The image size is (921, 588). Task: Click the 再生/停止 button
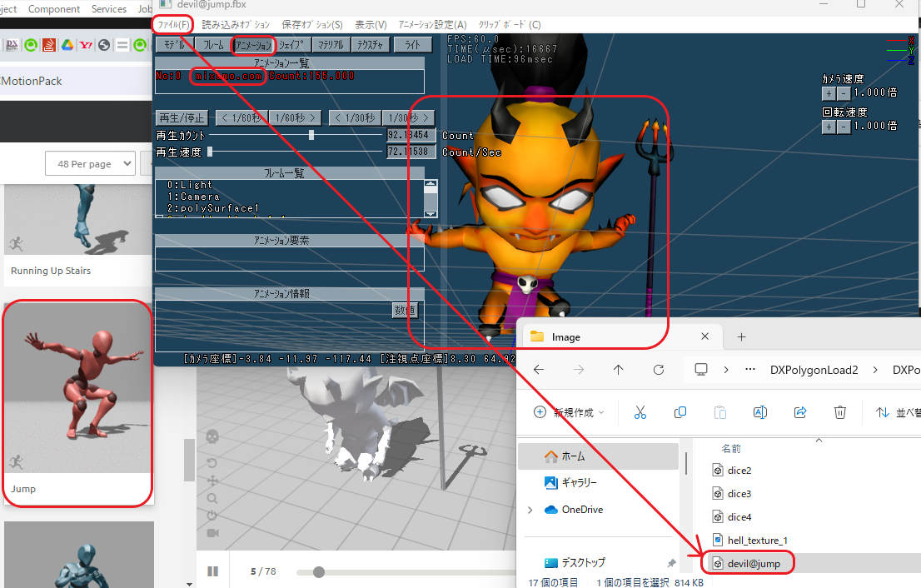pos(182,118)
